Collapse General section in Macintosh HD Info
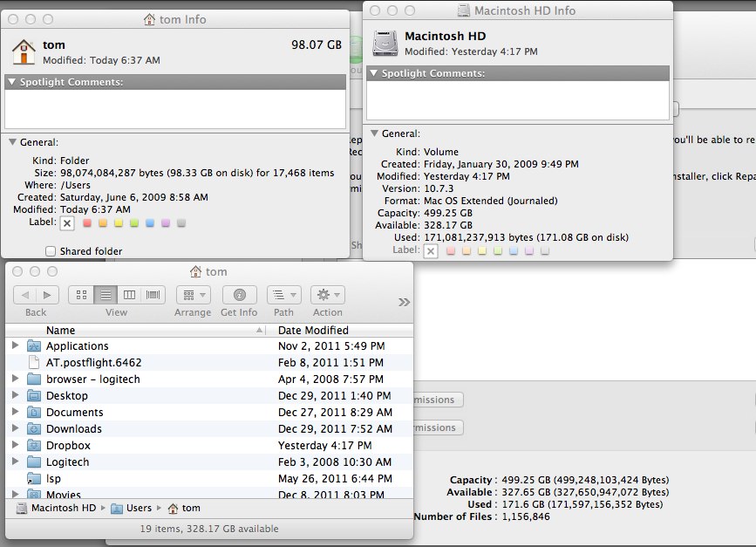The width and height of the screenshot is (756, 547). (x=374, y=133)
